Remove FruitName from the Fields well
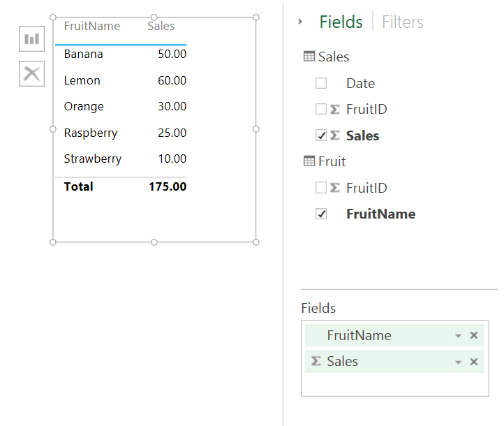504x426 pixels. (x=474, y=336)
